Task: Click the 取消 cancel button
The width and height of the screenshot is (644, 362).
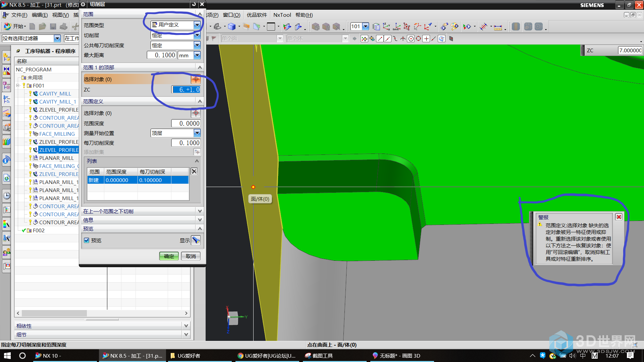Action: click(191, 256)
